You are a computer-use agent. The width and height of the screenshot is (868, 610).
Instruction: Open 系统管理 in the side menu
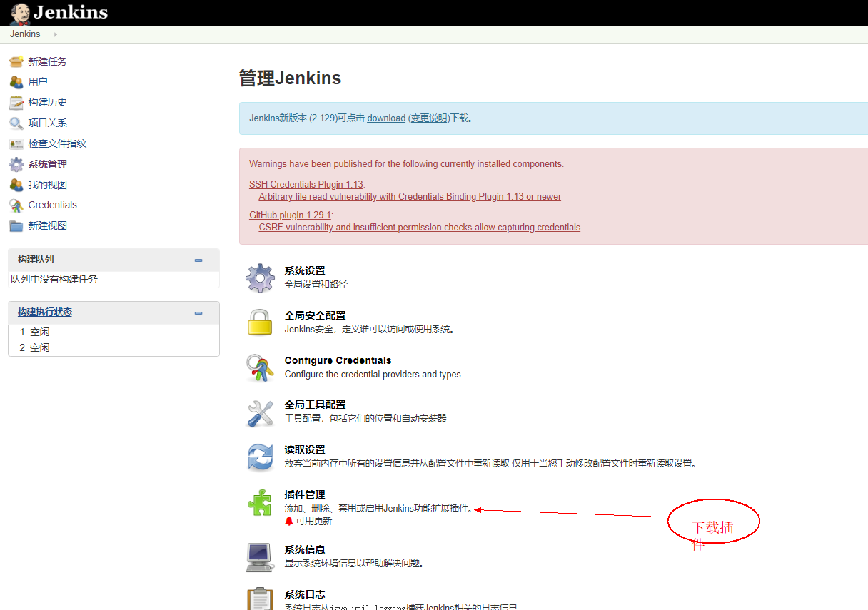(48, 165)
